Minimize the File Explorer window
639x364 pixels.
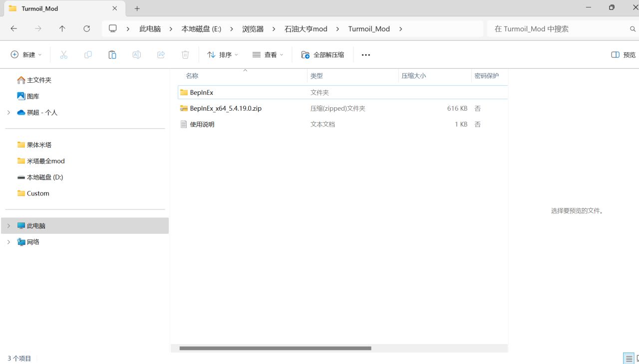tap(589, 7)
